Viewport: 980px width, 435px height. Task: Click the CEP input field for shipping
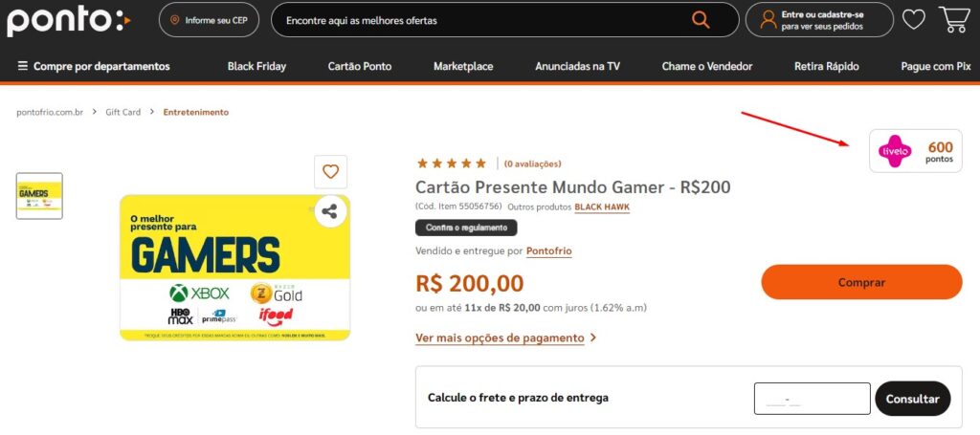click(812, 399)
